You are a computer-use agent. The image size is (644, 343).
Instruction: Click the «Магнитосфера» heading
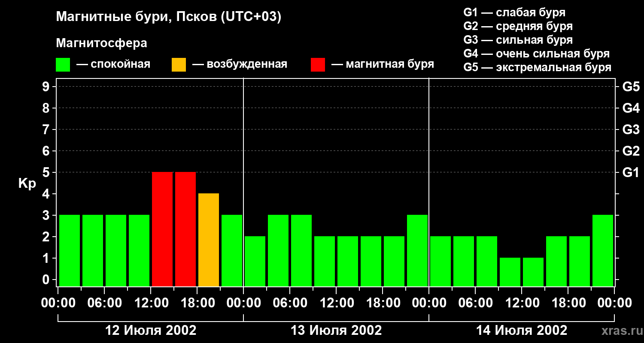click(102, 43)
